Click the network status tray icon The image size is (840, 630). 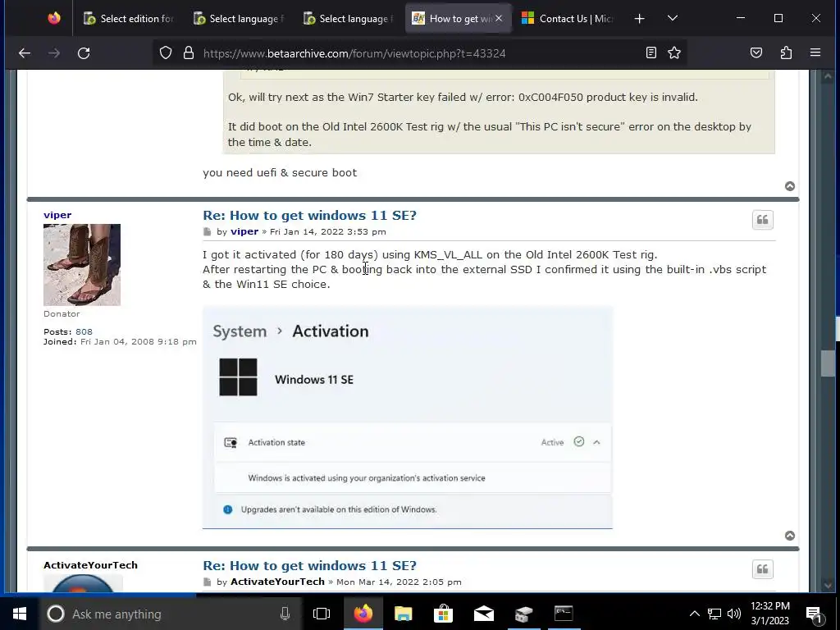[x=714, y=614]
